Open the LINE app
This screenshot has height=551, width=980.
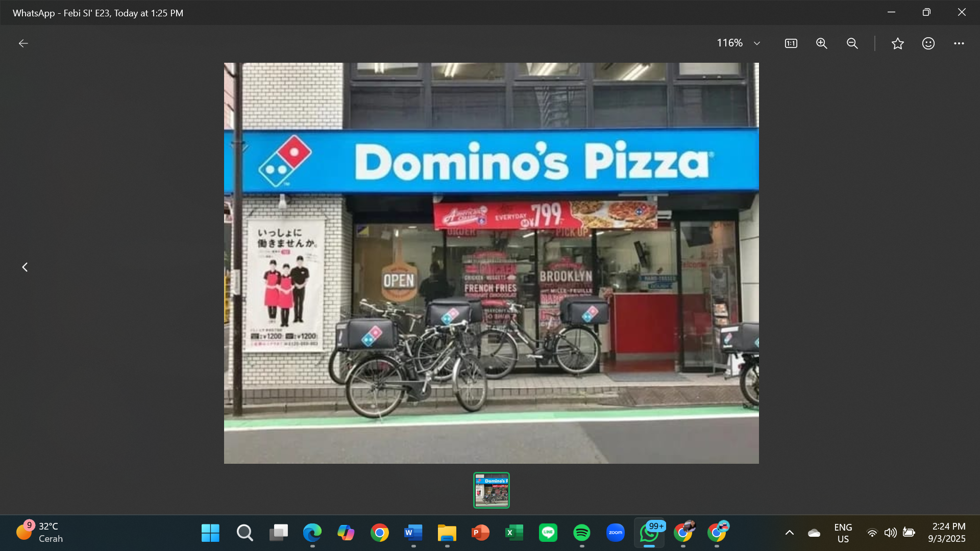pyautogui.click(x=548, y=533)
